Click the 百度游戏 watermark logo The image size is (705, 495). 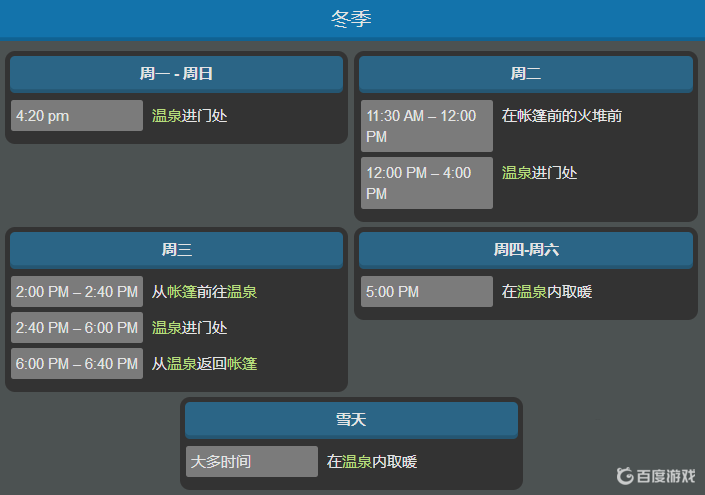tap(656, 476)
